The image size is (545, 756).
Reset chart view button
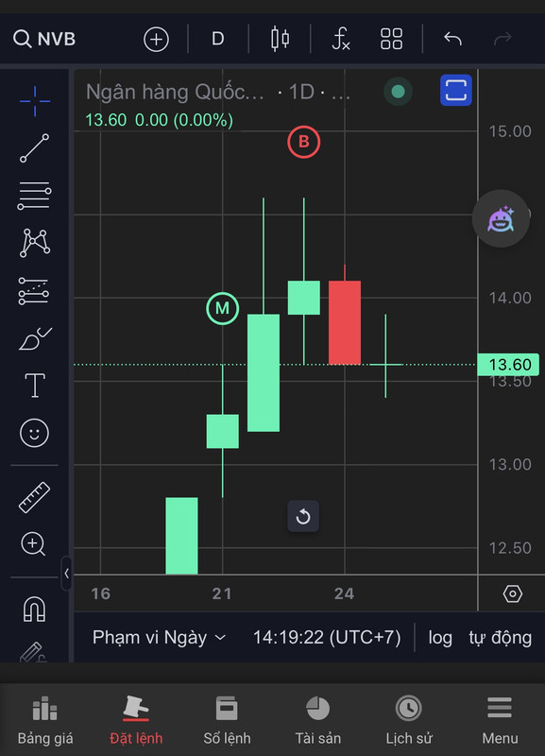pos(303,516)
